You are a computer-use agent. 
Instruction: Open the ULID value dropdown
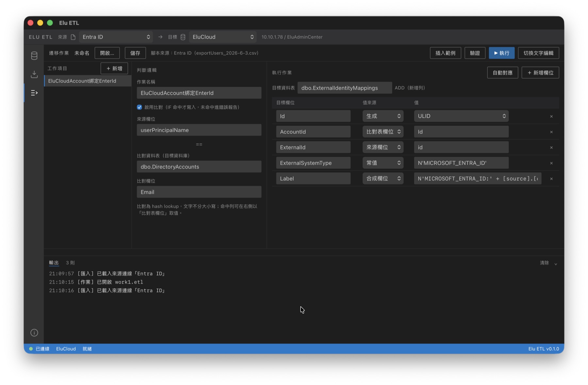pos(461,116)
